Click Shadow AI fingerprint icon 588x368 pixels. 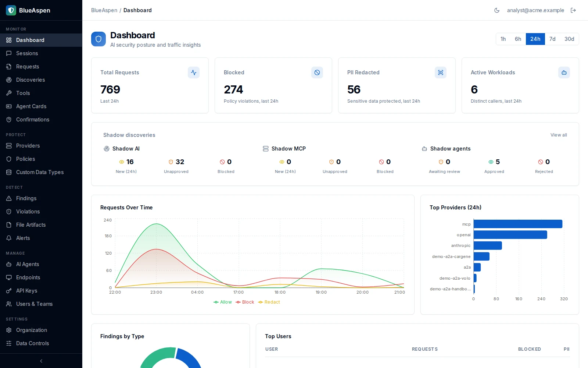point(107,149)
